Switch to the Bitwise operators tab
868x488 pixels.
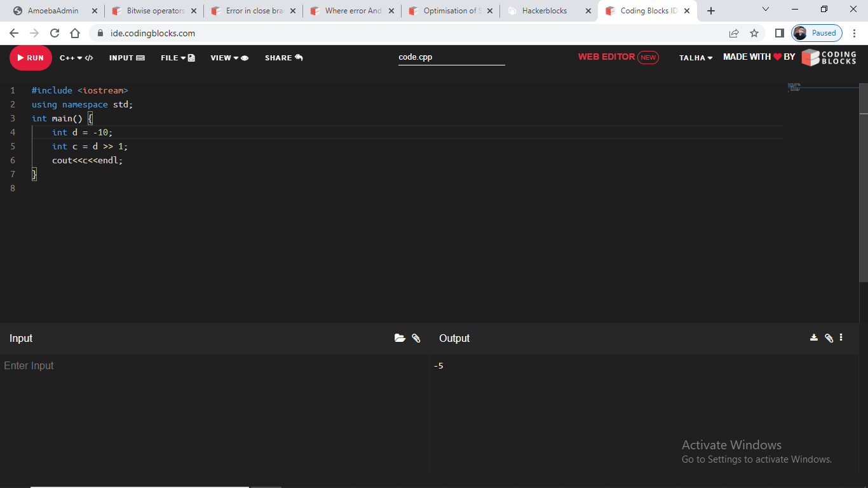click(155, 11)
